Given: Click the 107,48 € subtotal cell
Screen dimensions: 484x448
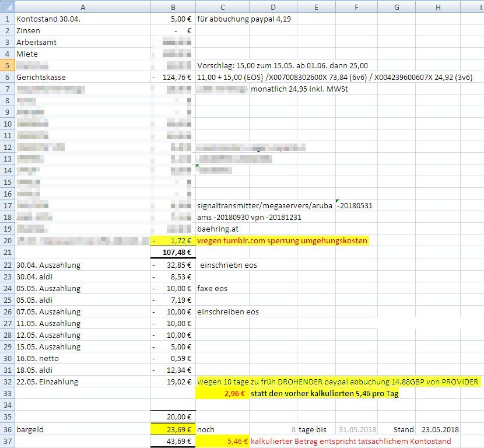Looking at the screenshot, I should (x=173, y=252).
